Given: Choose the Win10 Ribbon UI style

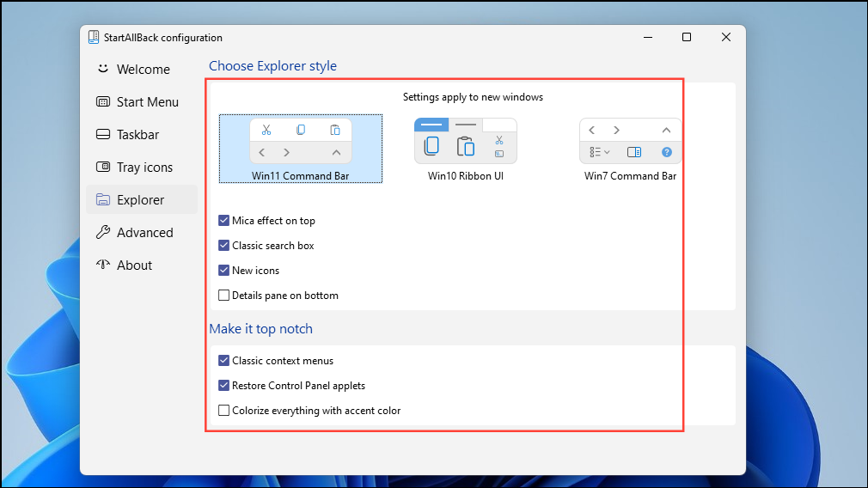Looking at the screenshot, I should coord(466,149).
